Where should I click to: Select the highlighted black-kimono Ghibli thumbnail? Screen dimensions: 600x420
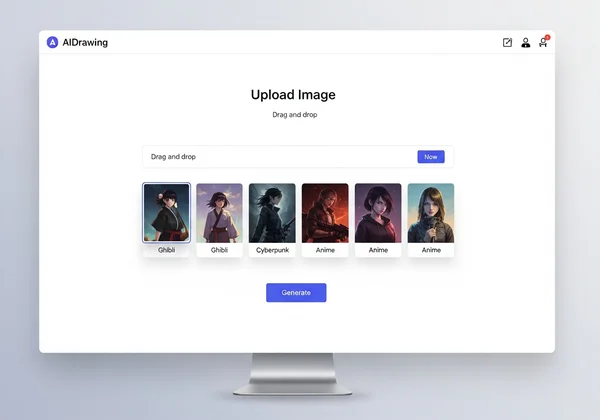click(166, 213)
